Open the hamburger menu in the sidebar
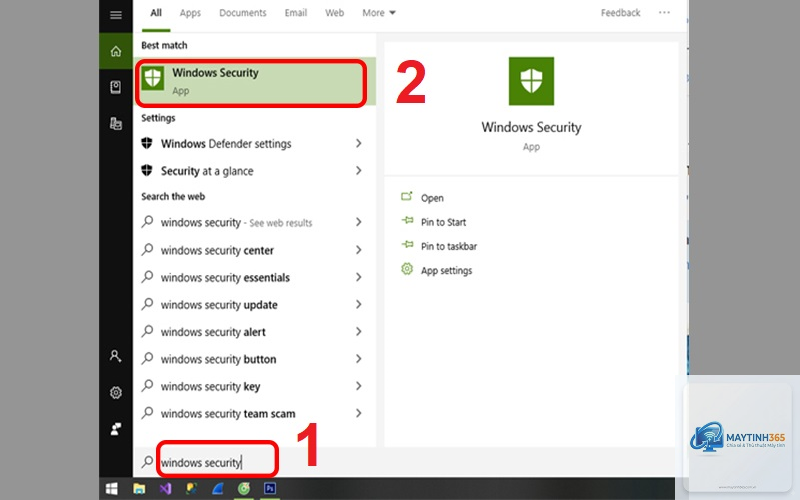800x500 pixels. [x=116, y=14]
